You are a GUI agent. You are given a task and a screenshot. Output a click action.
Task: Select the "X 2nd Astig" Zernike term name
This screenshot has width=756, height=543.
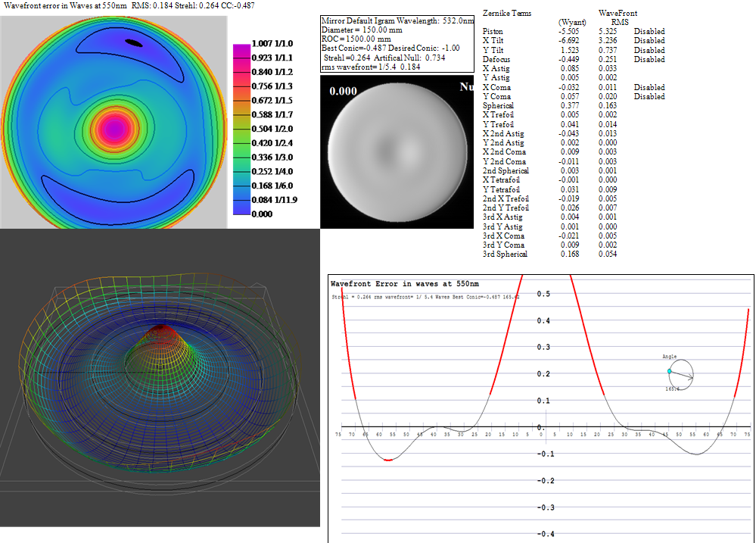(x=503, y=134)
